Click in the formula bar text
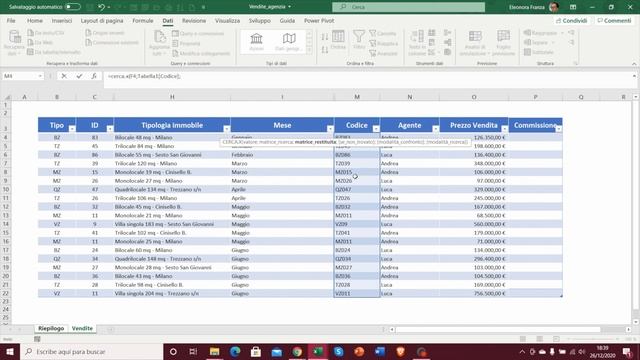This screenshot has width=640, height=360. point(144,76)
